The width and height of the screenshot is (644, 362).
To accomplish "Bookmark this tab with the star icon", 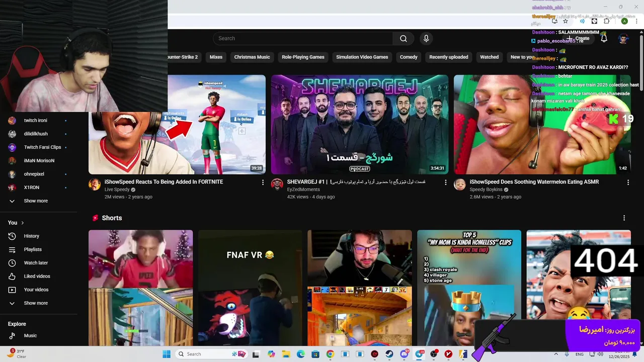I will (566, 21).
